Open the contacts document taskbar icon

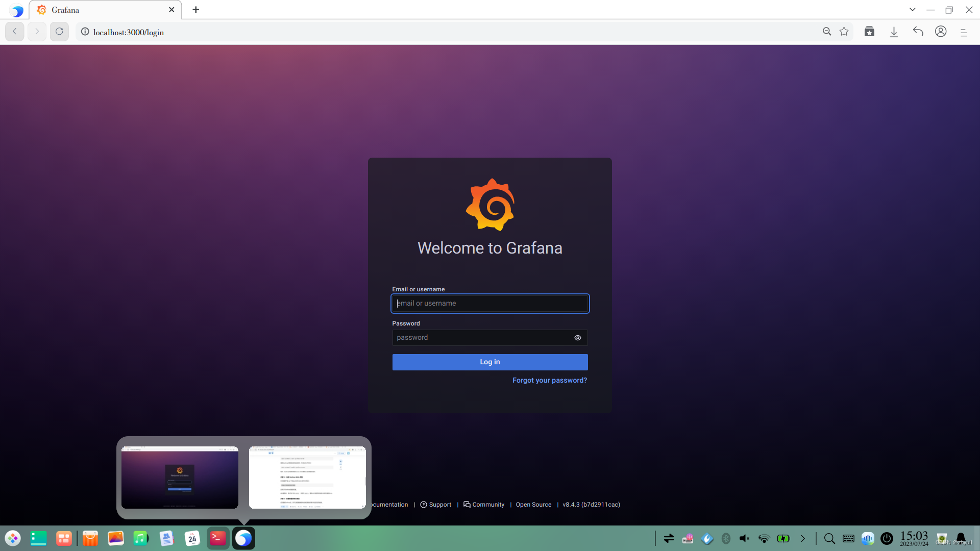pyautogui.click(x=166, y=538)
